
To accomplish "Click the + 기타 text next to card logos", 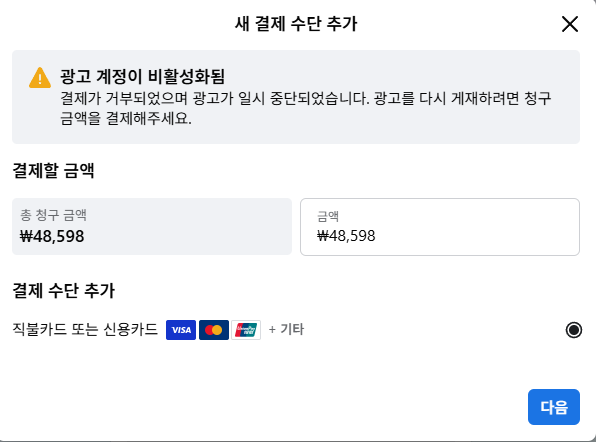I will click(286, 329).
